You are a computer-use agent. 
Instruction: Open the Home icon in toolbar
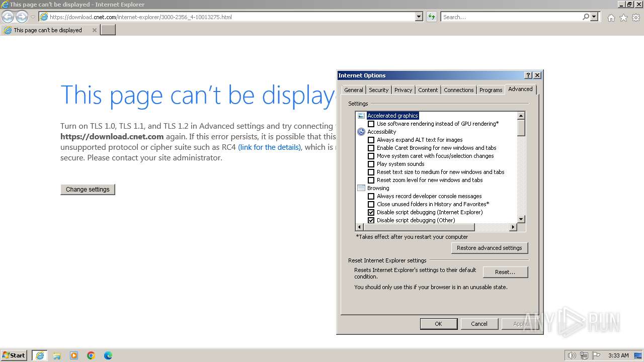(611, 18)
